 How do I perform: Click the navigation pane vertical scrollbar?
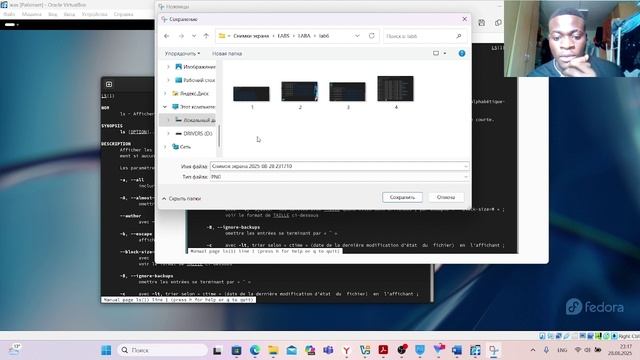219,136
